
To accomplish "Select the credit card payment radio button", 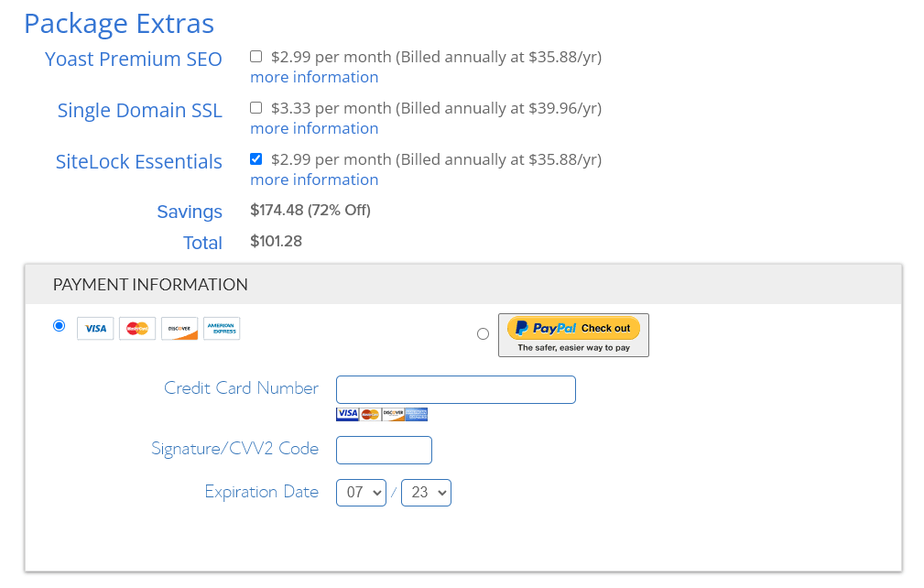I will click(59, 325).
